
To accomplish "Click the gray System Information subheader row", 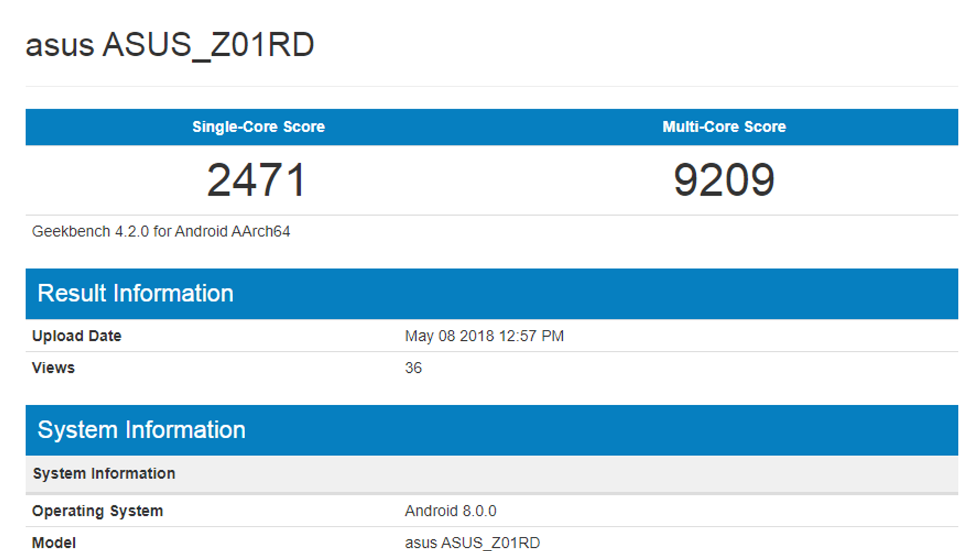I will 492,474.
